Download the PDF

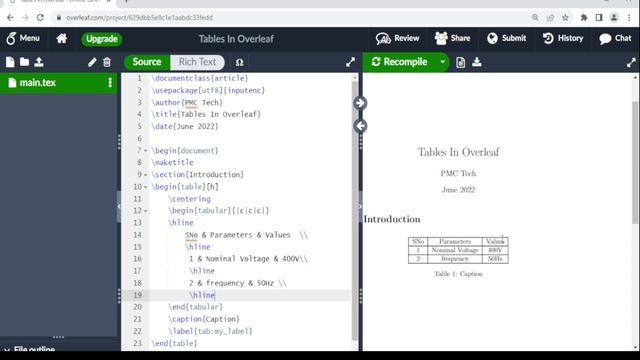[477, 62]
